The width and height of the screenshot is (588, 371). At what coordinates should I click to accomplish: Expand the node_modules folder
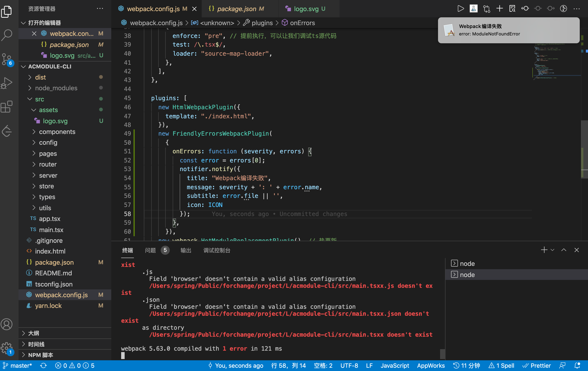tap(65, 88)
